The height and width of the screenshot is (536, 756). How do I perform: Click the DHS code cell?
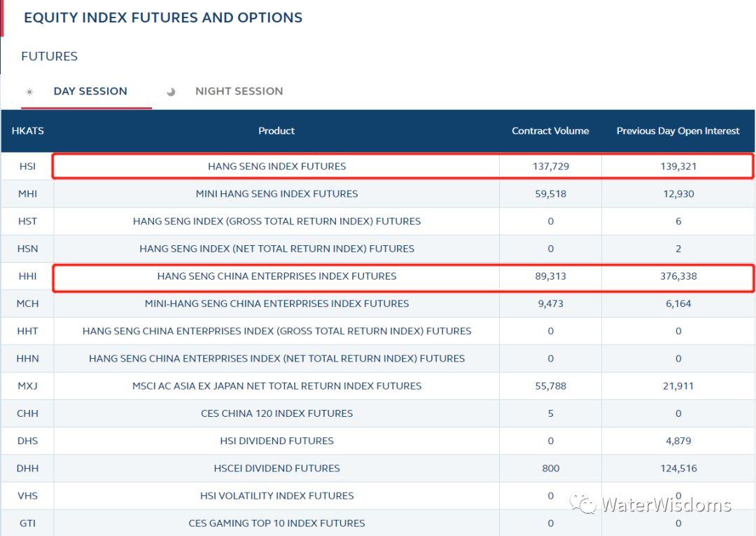pos(27,441)
